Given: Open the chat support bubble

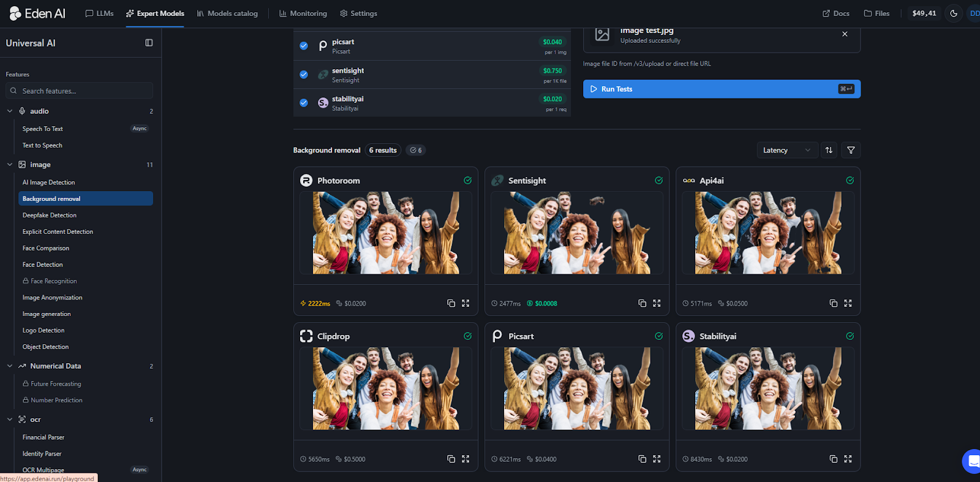Looking at the screenshot, I should point(973,461).
